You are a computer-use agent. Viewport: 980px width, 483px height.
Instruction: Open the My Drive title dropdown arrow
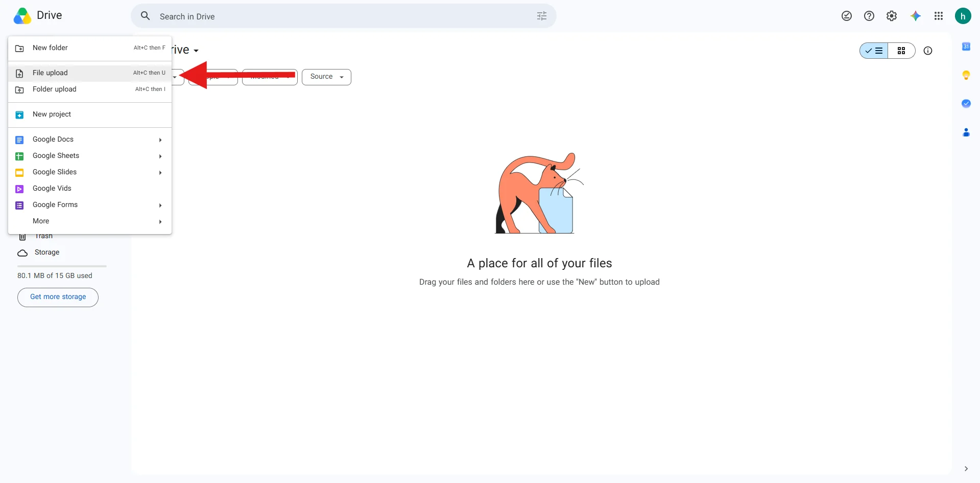[x=196, y=51]
